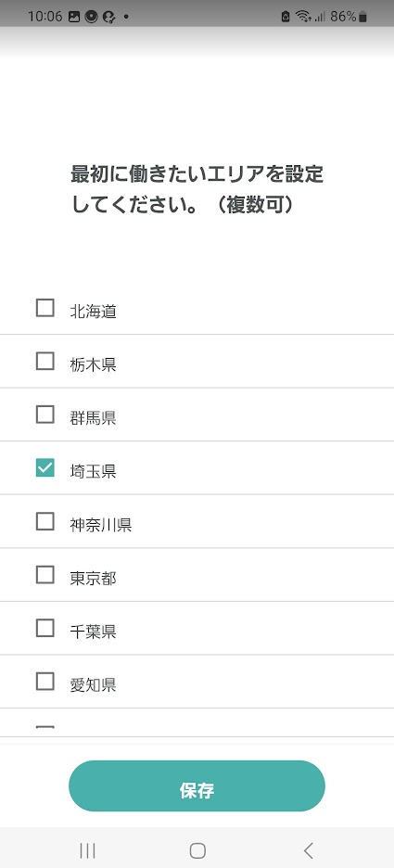Check the 愛知県 checkbox

pos(44,682)
